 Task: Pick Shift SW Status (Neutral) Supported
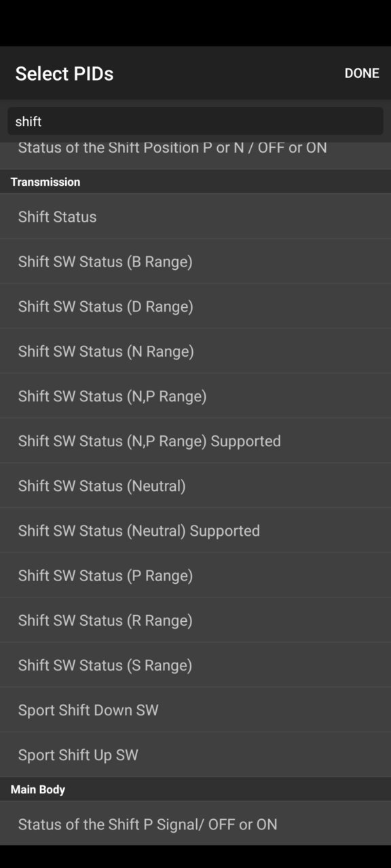click(x=195, y=530)
